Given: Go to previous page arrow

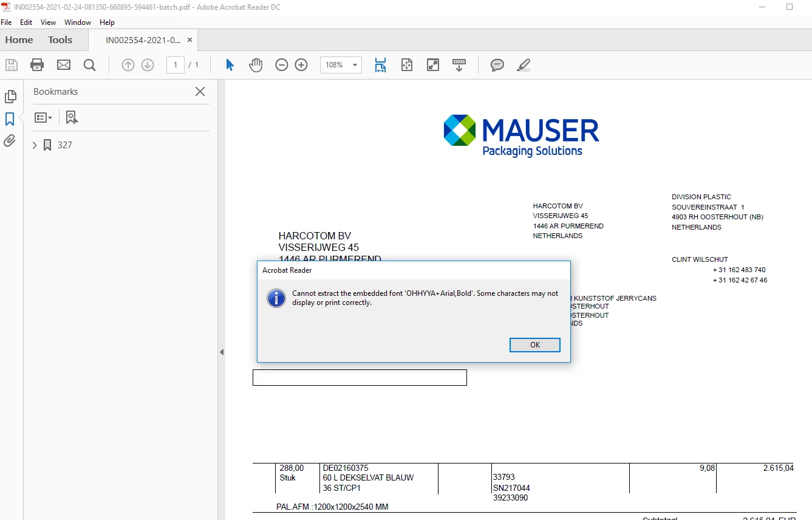Looking at the screenshot, I should (128, 65).
